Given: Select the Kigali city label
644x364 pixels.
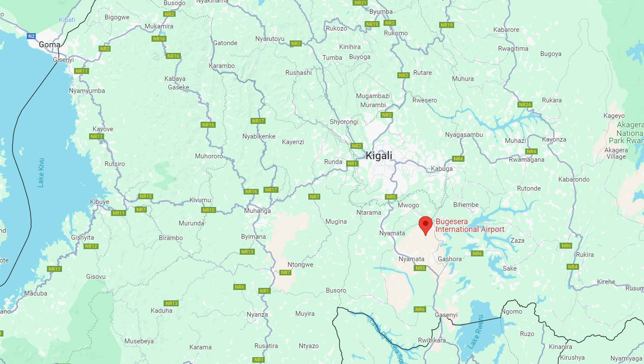Looking at the screenshot, I should point(379,155).
